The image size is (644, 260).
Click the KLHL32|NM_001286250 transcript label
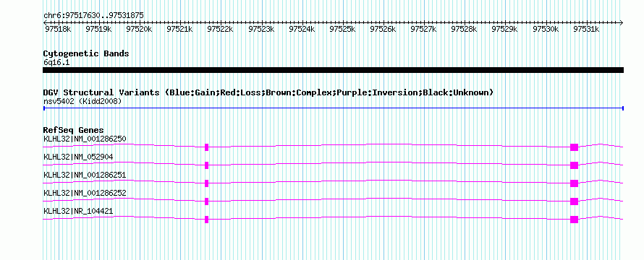pos(85,139)
